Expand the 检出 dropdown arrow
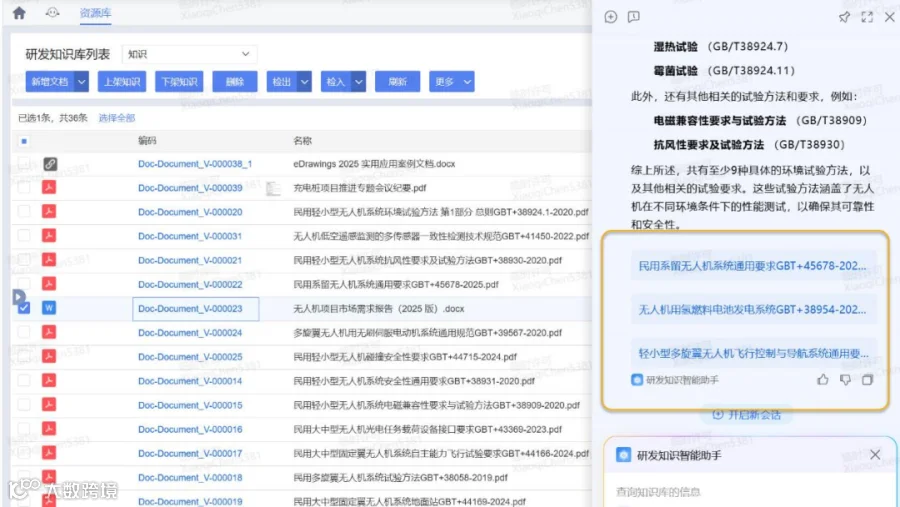This screenshot has height=507, width=900. click(x=305, y=82)
